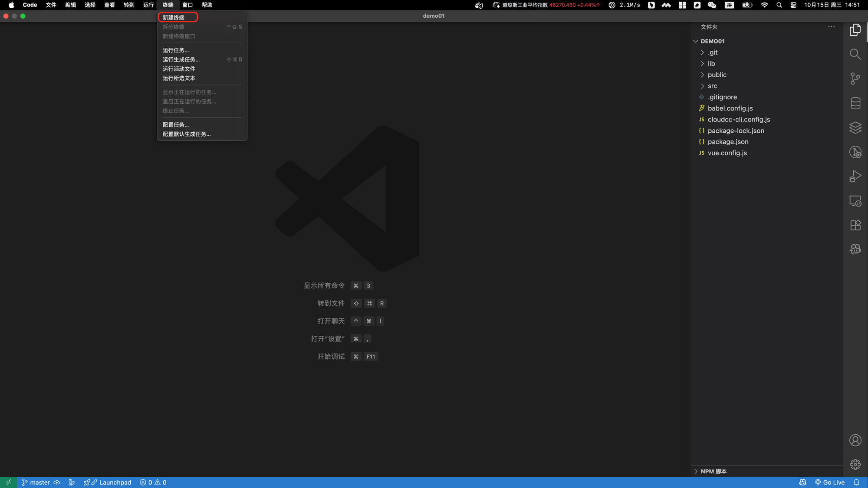Open the Explorer view in activity bar

[x=855, y=29]
